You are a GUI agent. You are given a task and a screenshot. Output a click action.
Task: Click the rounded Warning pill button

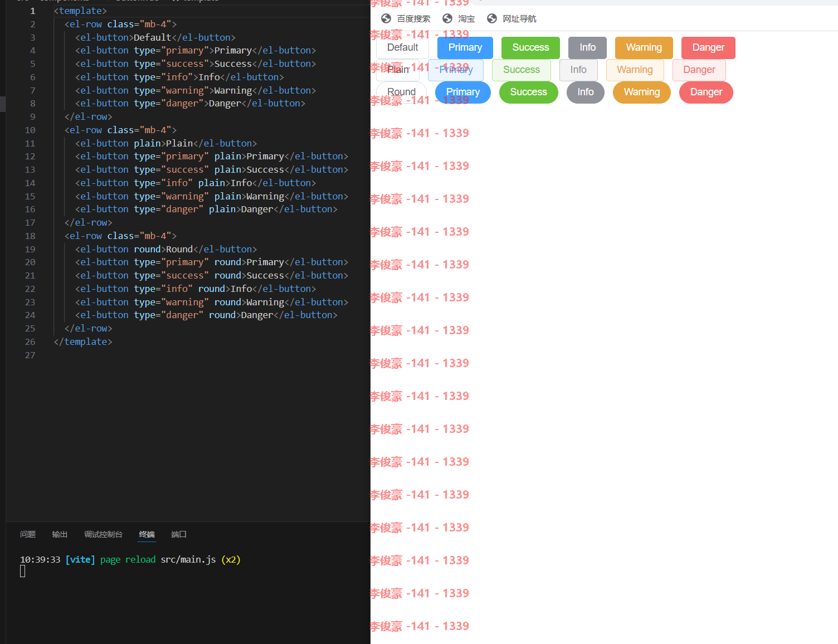pos(642,92)
